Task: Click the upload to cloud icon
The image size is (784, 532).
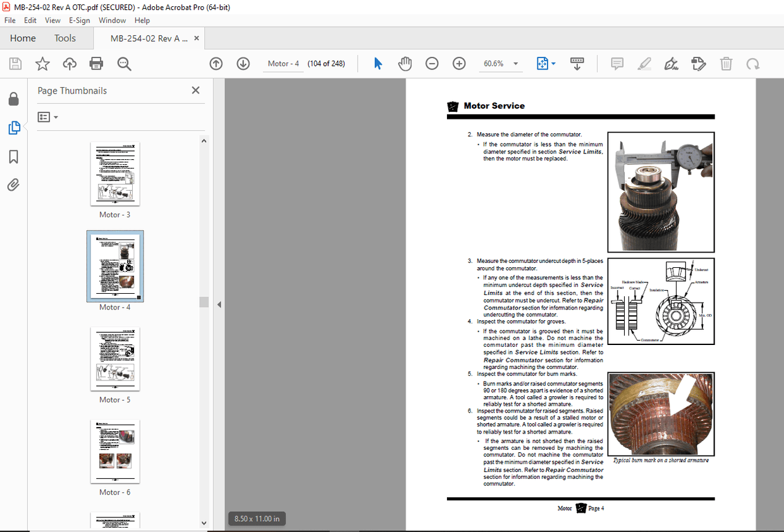Action: 70,64
